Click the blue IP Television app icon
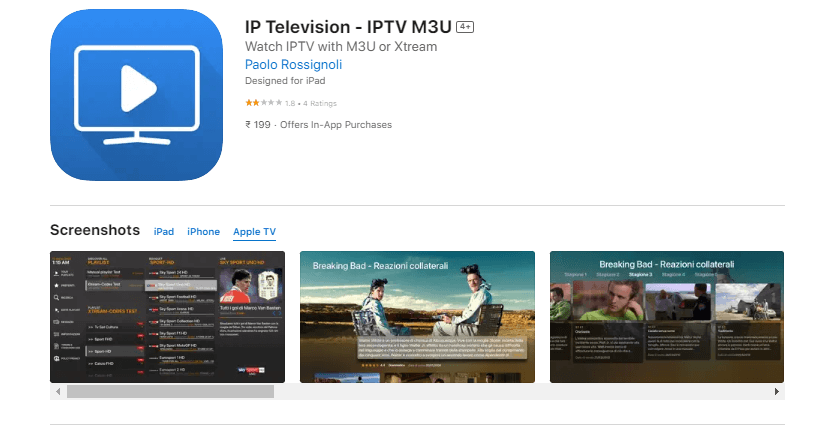 coord(136,95)
